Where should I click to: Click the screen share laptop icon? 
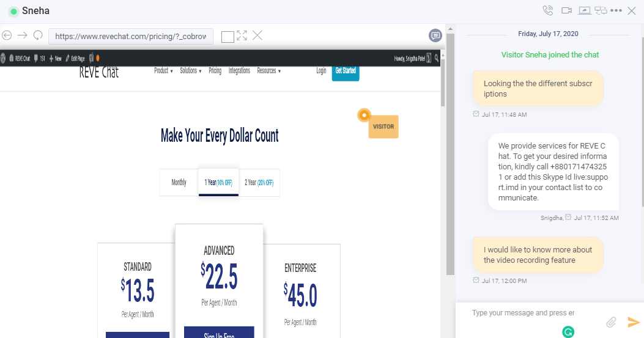coord(585,10)
